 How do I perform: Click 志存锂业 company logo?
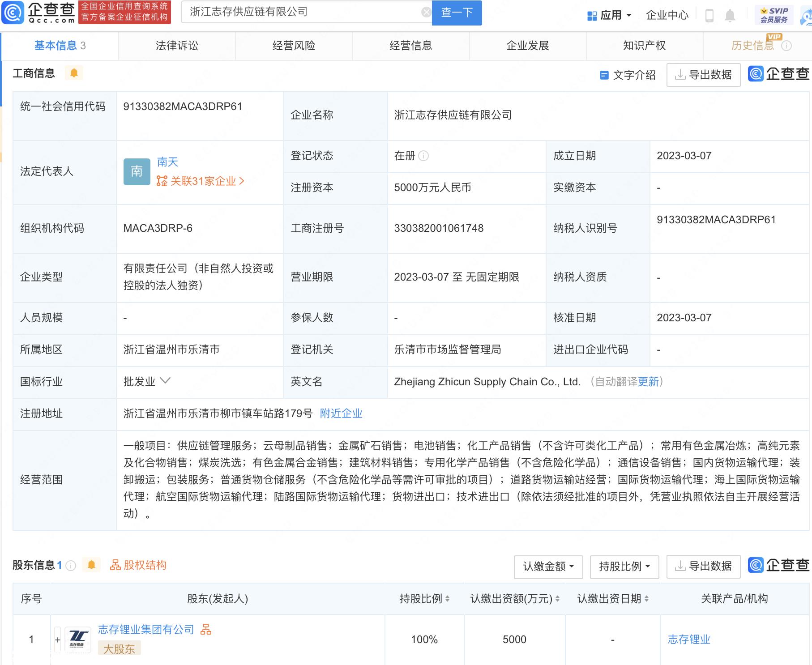tap(78, 640)
